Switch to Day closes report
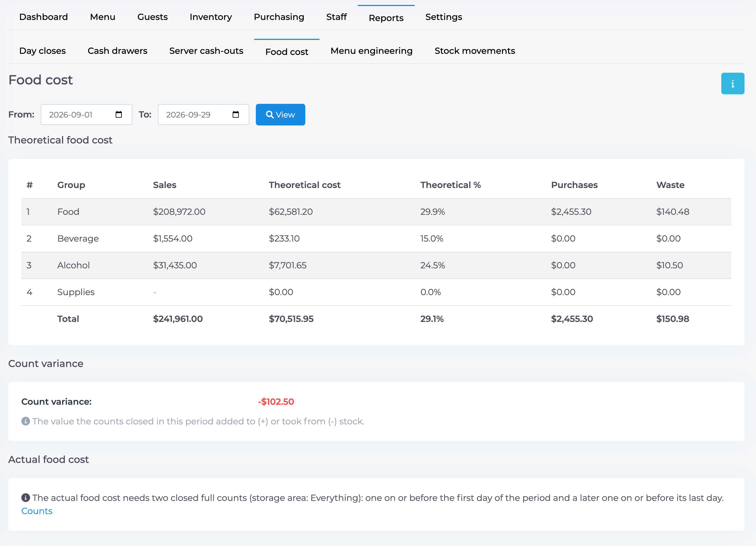 [43, 51]
